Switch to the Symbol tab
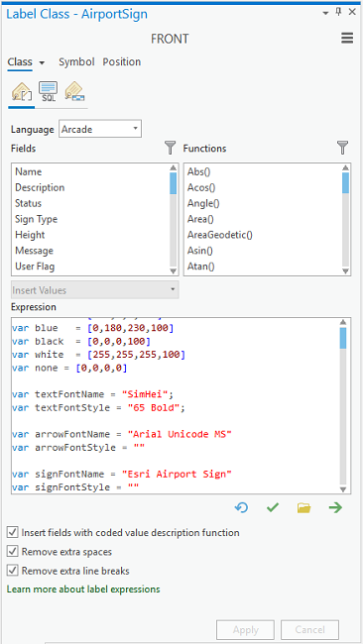Screen dimensions: 363x644 tap(76, 62)
